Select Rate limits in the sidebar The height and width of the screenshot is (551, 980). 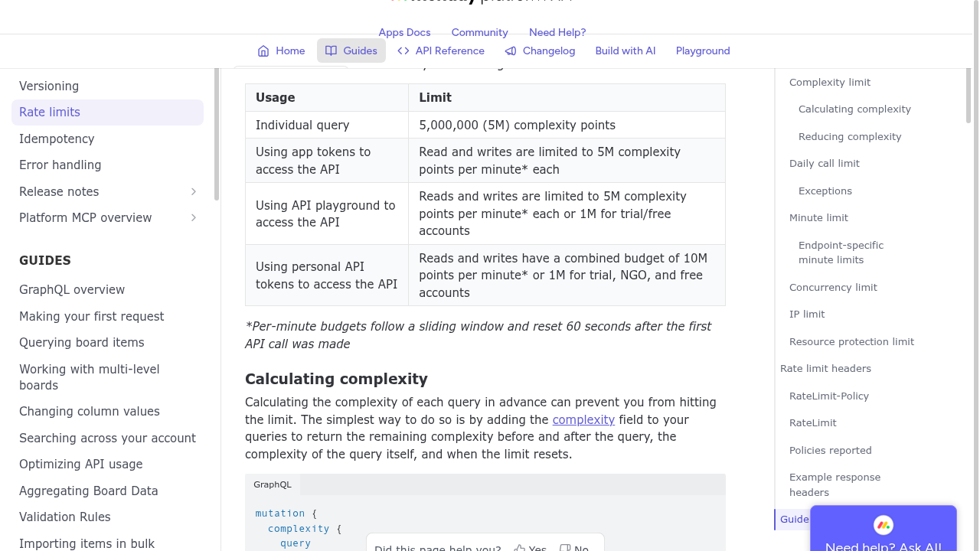107,112
